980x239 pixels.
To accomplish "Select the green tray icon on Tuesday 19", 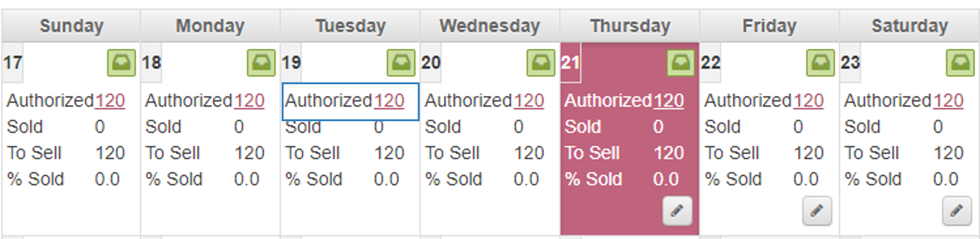I will (x=401, y=63).
